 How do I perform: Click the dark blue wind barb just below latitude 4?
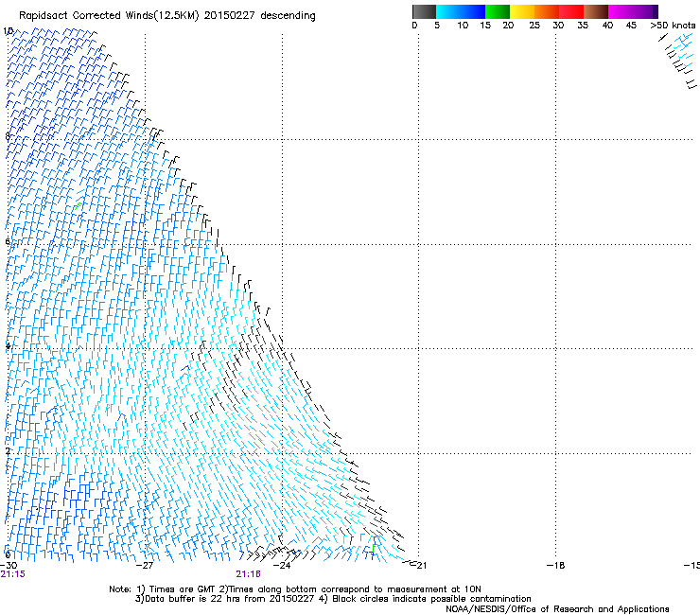point(184,368)
